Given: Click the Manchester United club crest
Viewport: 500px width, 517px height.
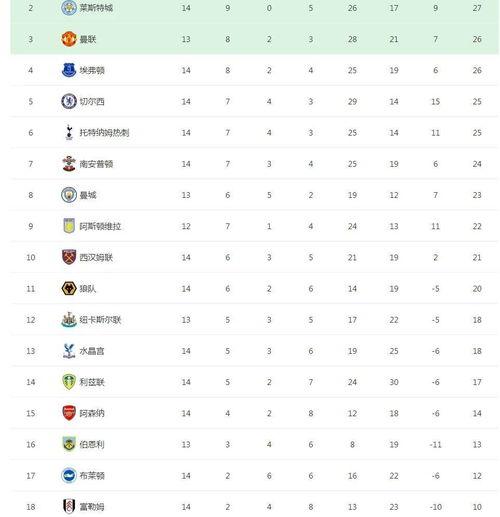Looking at the screenshot, I should point(69,39).
